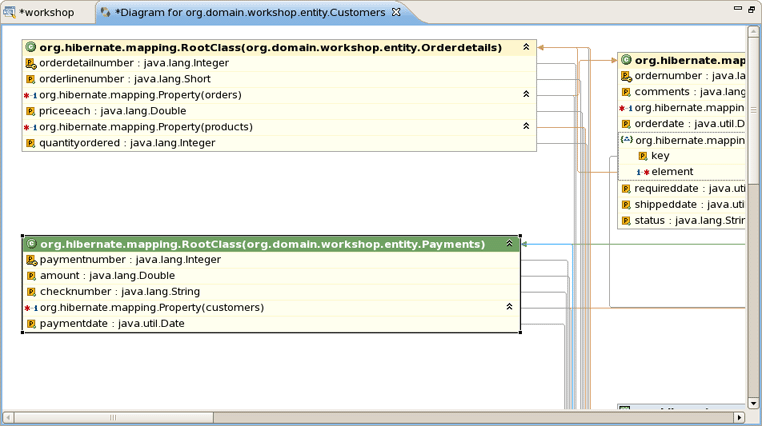Click the orderlinenumber property icon
Viewport: 762px width, 426px height.
coord(31,79)
